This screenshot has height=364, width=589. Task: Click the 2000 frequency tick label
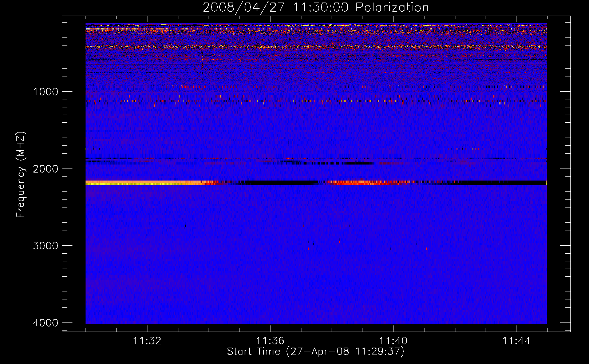coord(46,169)
